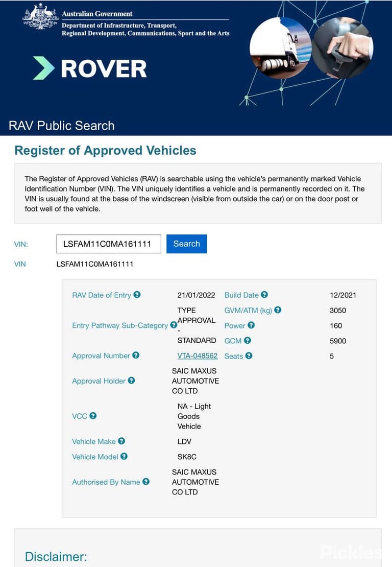The height and width of the screenshot is (567, 392).
Task: Click the Entry Pathway Sub-Category label
Action: click(120, 325)
